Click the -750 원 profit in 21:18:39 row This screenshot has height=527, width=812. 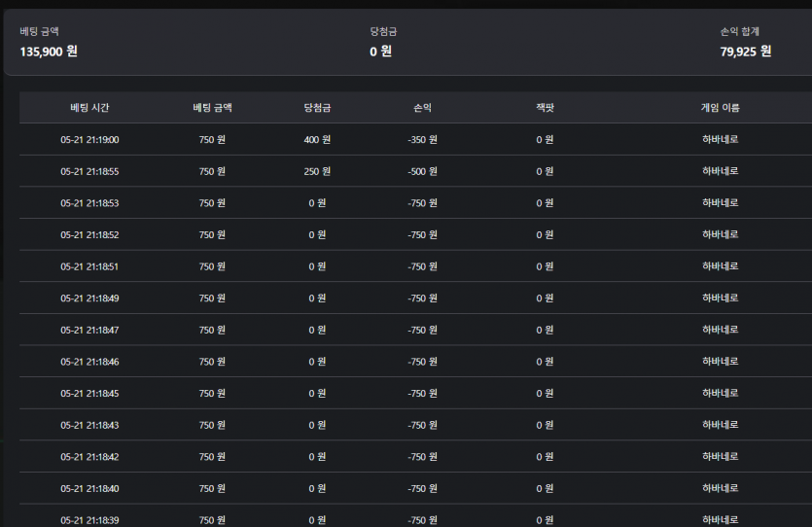pyautogui.click(x=422, y=520)
